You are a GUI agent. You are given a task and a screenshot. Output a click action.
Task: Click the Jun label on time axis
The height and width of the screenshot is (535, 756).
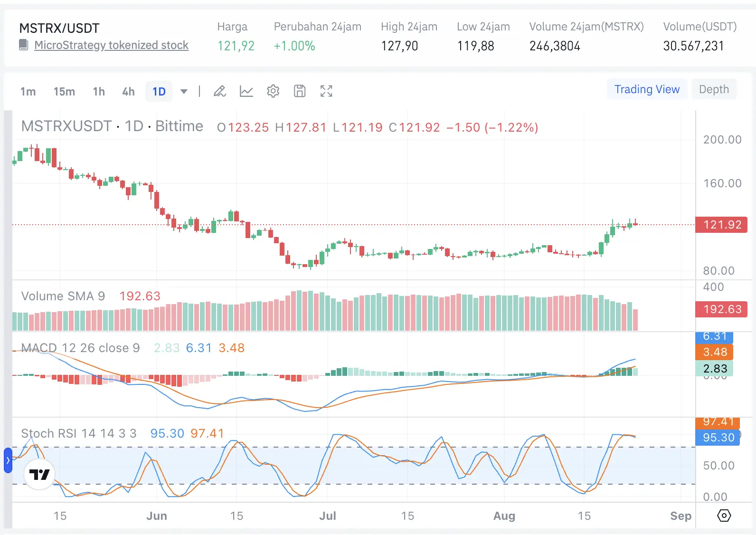click(x=157, y=516)
